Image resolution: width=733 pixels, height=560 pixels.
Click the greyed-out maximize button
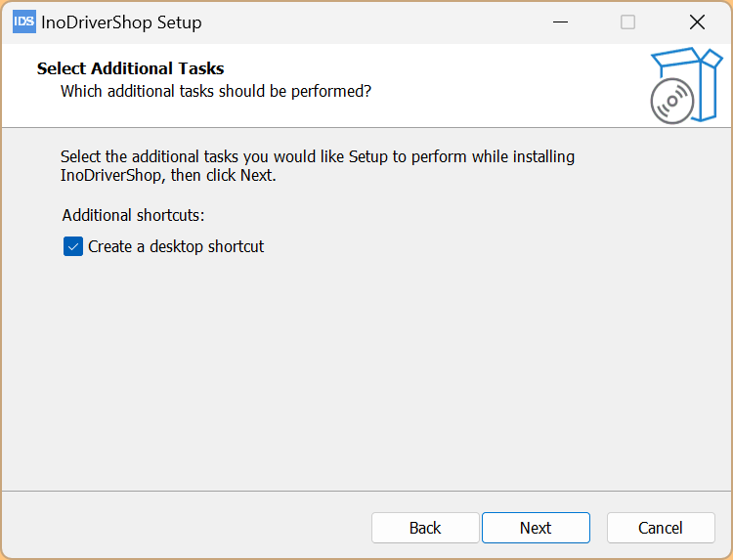pos(627,22)
